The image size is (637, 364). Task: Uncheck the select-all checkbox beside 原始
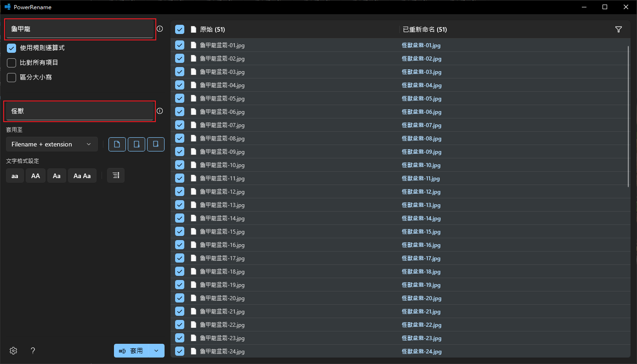coord(180,29)
